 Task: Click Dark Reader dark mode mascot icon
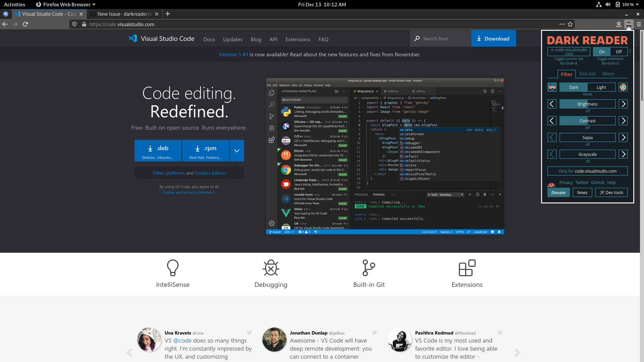[x=552, y=87]
